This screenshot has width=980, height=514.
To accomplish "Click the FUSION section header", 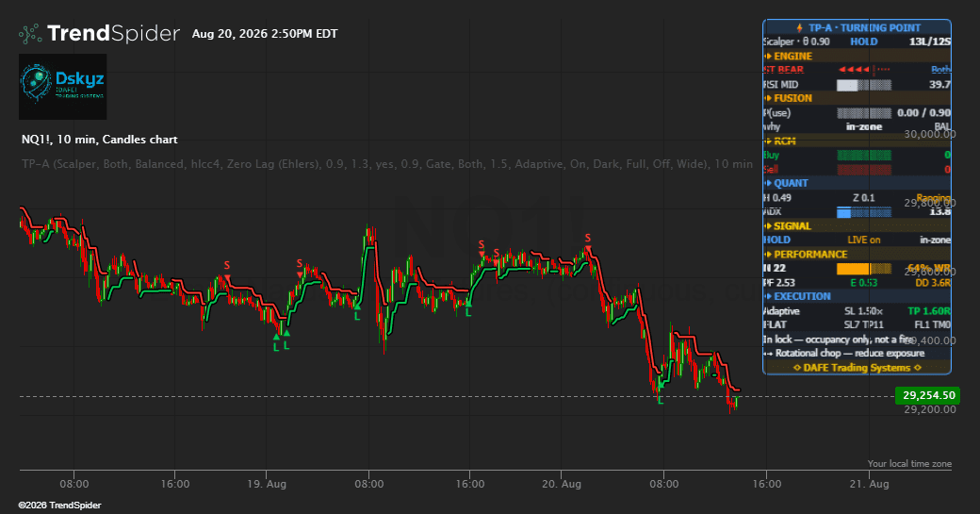I will 793,98.
